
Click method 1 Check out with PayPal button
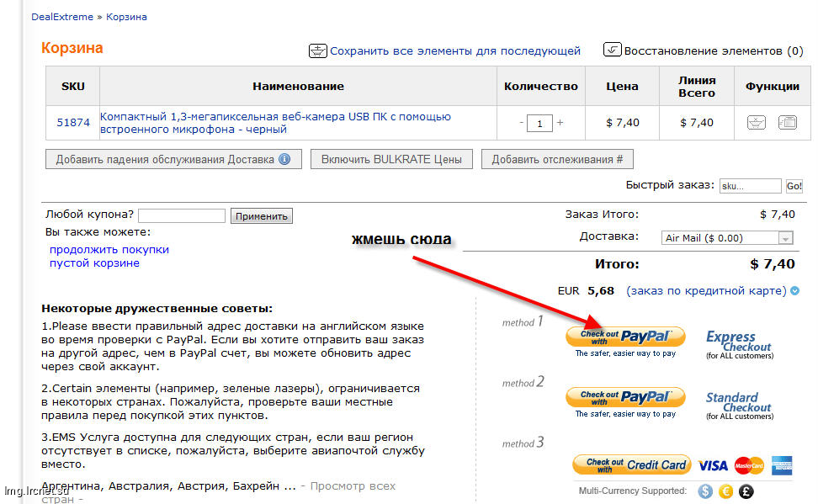point(625,337)
